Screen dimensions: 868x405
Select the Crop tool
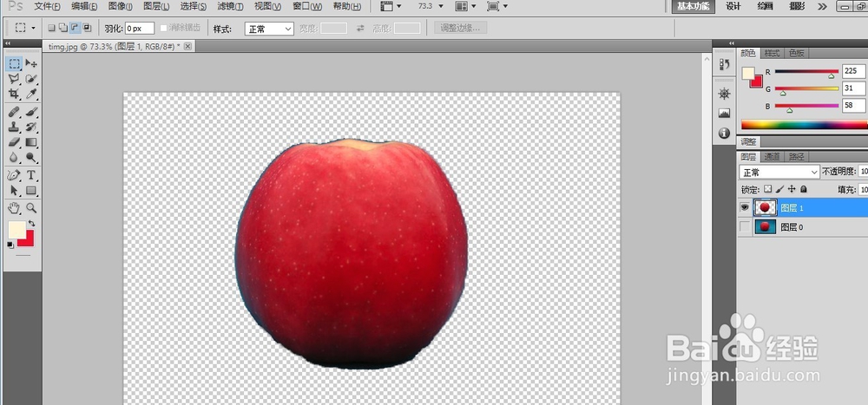coord(15,94)
